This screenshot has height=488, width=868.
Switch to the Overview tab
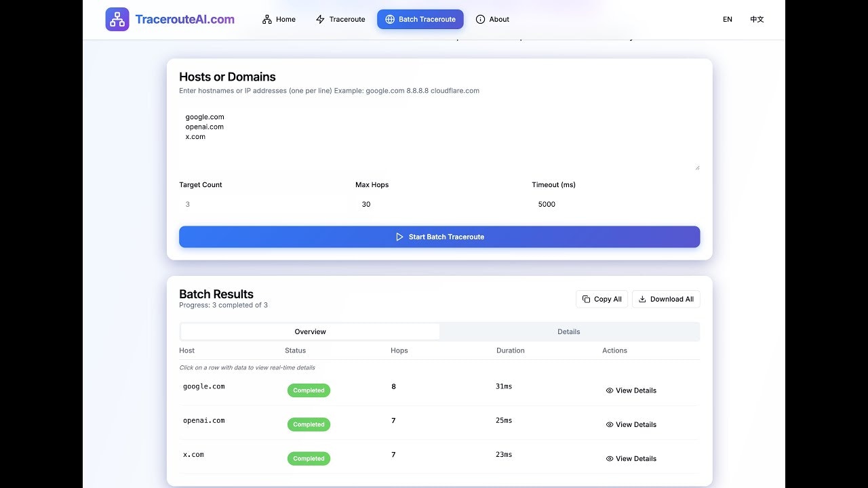310,331
